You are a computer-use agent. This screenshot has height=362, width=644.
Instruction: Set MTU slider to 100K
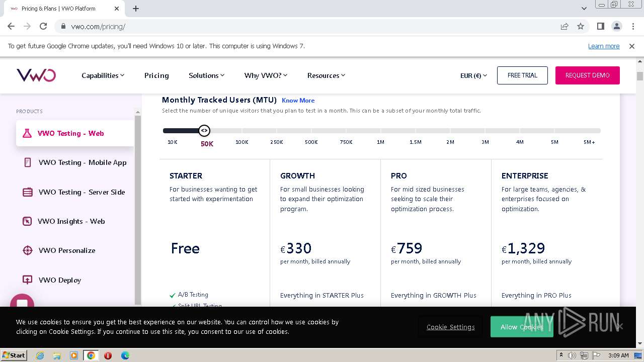click(242, 142)
